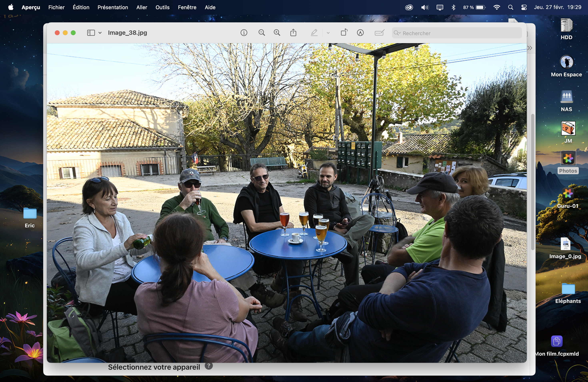Viewport: 588px width, 382px height.
Task: Toggle the sidebar view button
Action: [x=91, y=33]
